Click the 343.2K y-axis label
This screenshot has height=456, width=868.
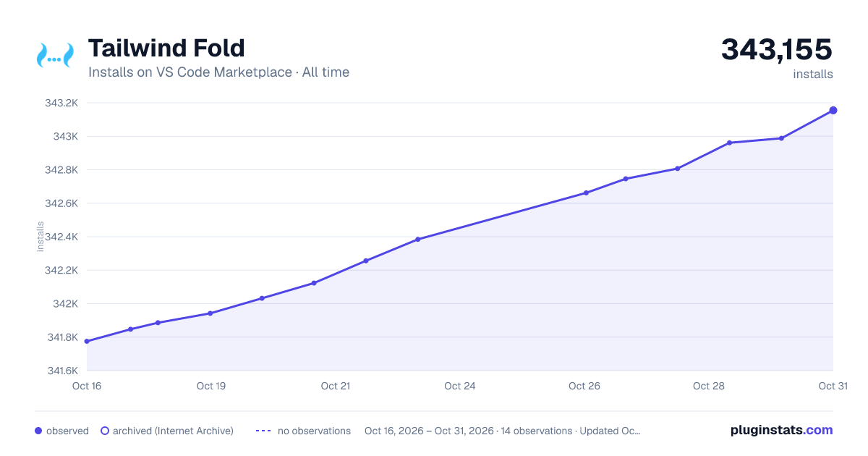point(61,103)
